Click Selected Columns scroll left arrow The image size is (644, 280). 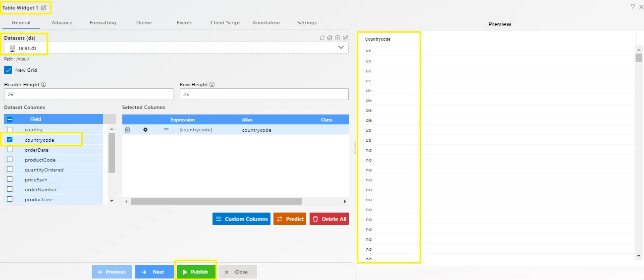pyautogui.click(x=126, y=202)
